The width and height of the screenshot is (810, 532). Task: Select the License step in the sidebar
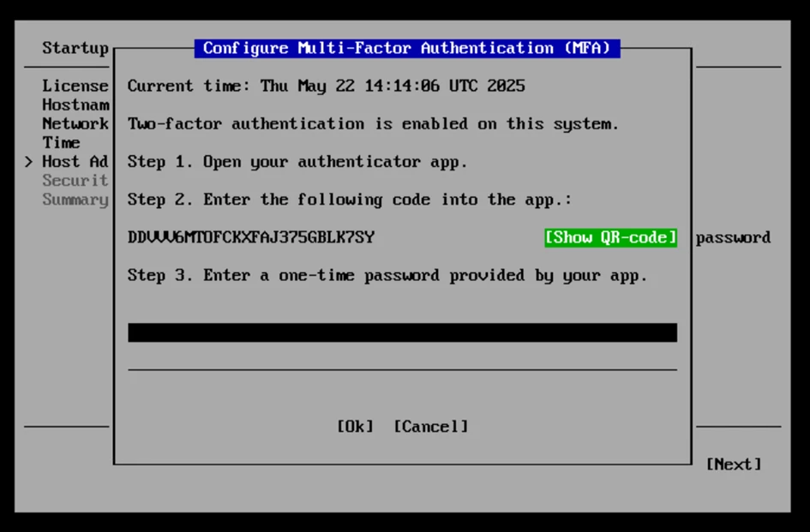tap(75, 86)
